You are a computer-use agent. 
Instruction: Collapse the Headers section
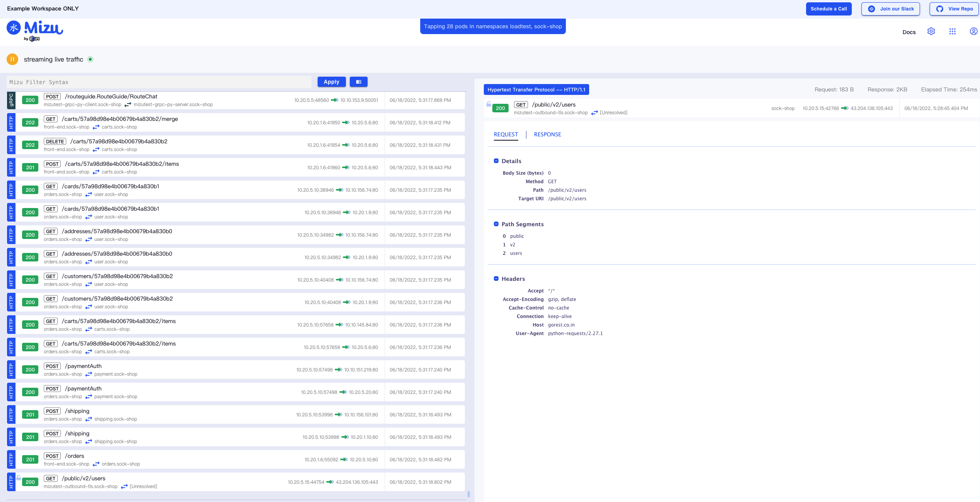496,279
